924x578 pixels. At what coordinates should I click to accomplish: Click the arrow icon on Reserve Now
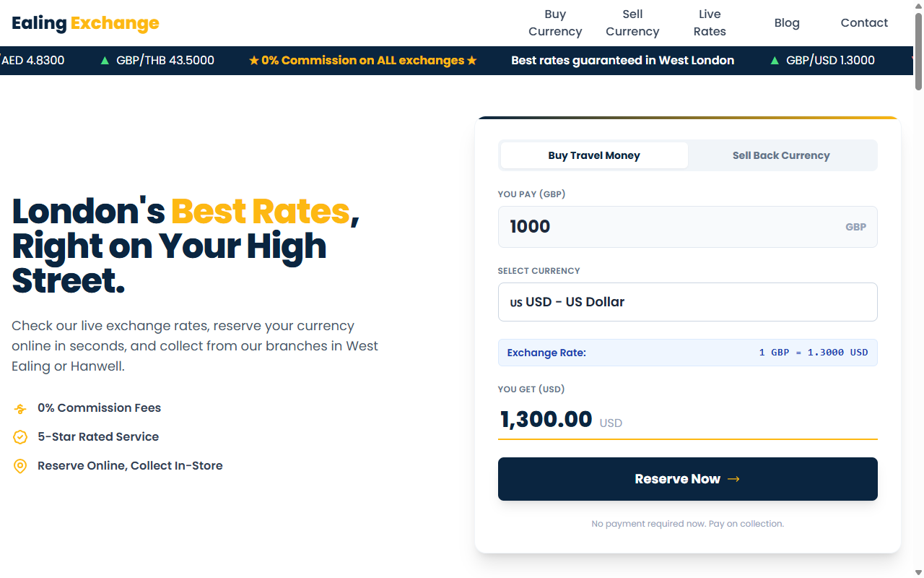733,479
